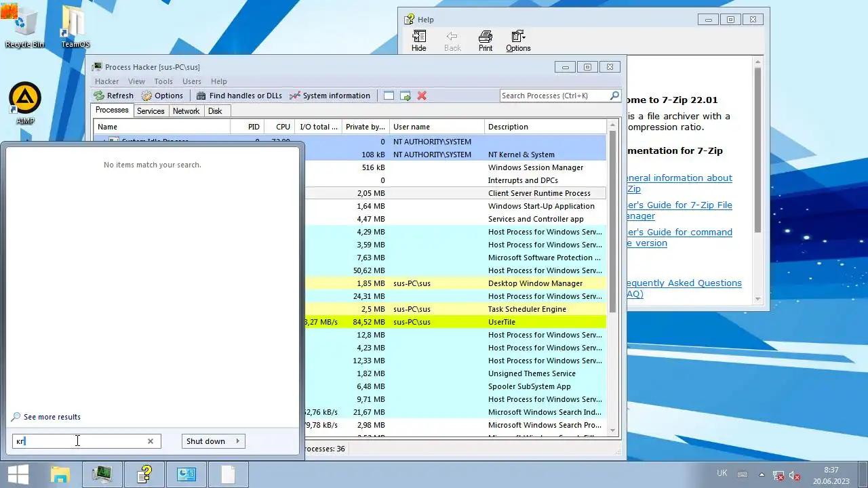
Task: Open User's Guide for command line version link
Action: point(679,238)
